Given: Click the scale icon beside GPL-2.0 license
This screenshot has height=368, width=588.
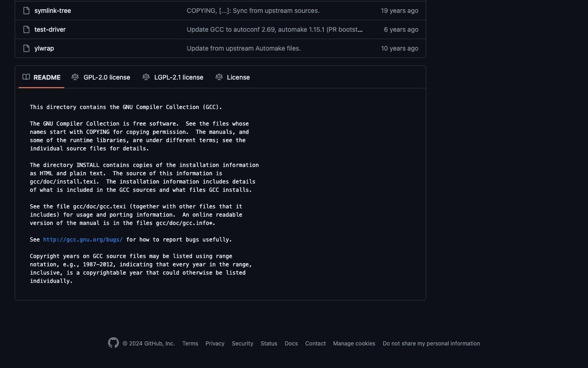Looking at the screenshot, I should pos(75,77).
